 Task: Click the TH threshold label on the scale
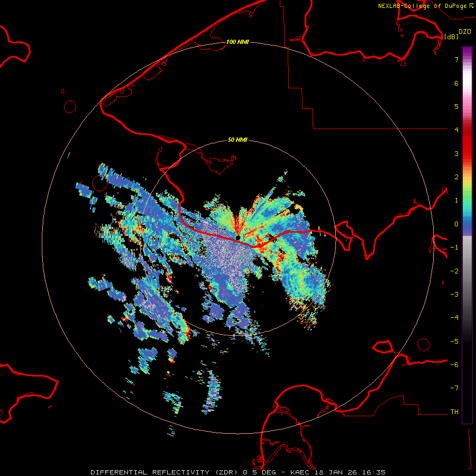454,412
